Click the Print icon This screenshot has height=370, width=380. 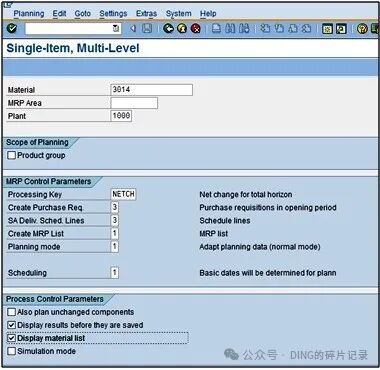click(217, 29)
